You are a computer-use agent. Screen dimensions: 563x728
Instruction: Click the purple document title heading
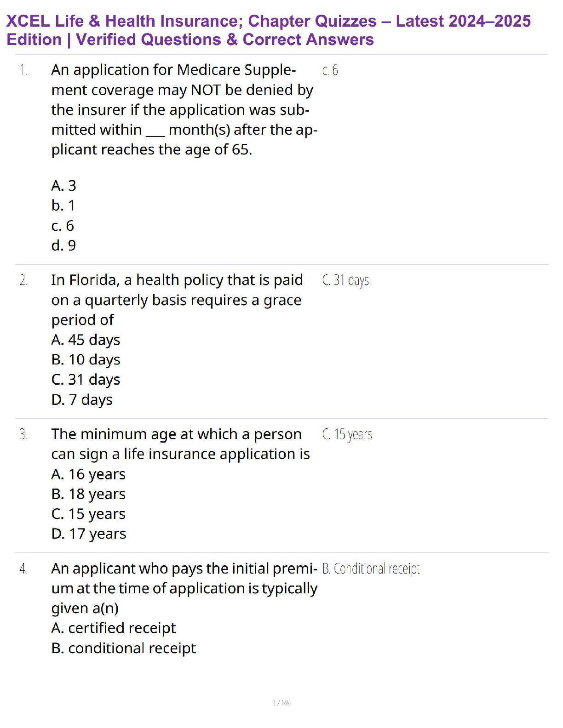click(x=268, y=30)
